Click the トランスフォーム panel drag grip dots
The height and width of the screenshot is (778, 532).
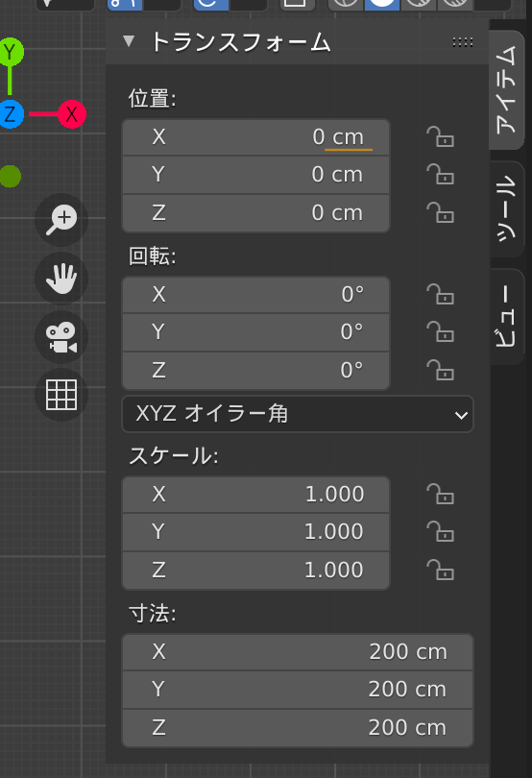463,42
